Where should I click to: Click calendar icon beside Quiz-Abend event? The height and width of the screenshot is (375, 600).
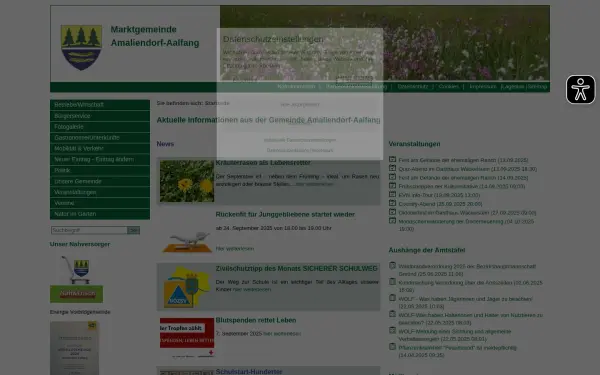click(x=392, y=168)
